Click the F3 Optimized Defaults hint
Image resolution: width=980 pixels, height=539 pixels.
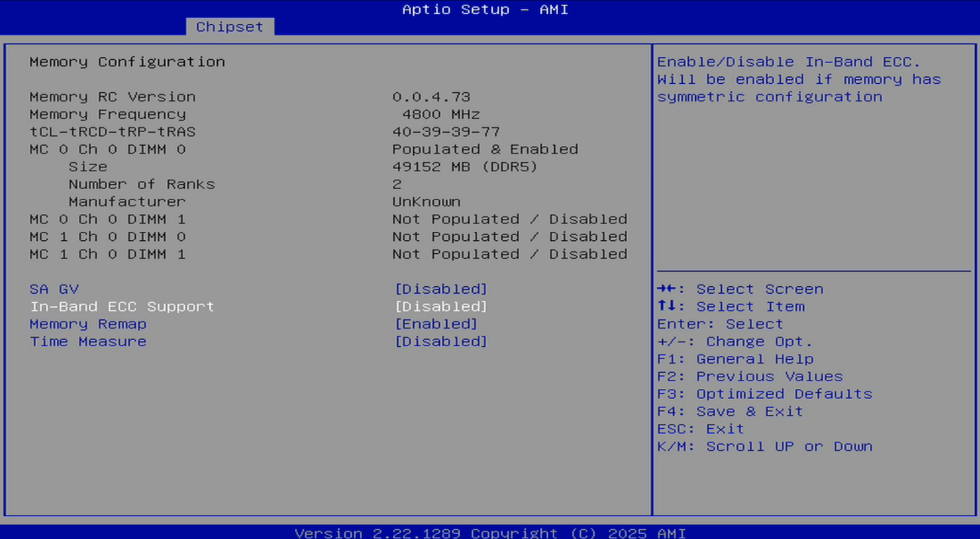[764, 394]
